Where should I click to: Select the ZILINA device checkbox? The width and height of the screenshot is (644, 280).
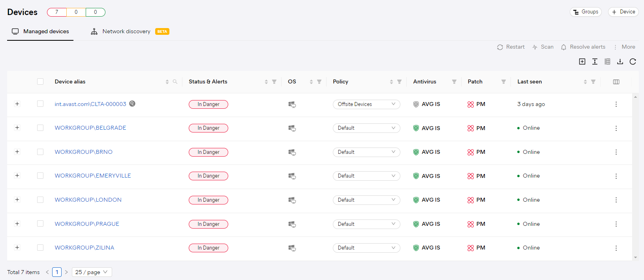(x=40, y=248)
